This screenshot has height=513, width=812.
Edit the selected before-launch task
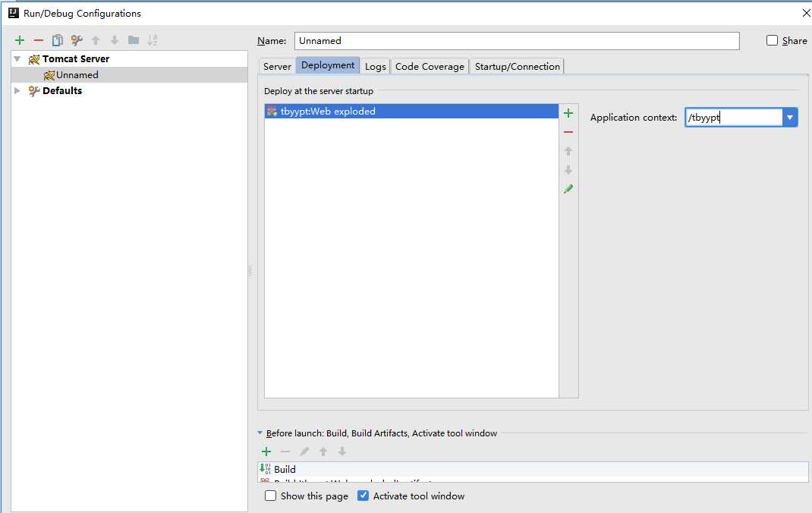[x=304, y=452]
